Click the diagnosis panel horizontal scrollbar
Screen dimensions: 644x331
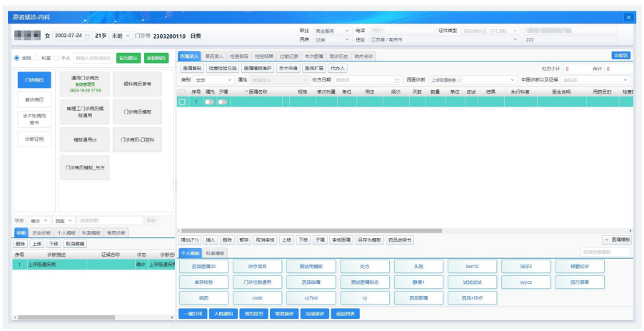66,317
